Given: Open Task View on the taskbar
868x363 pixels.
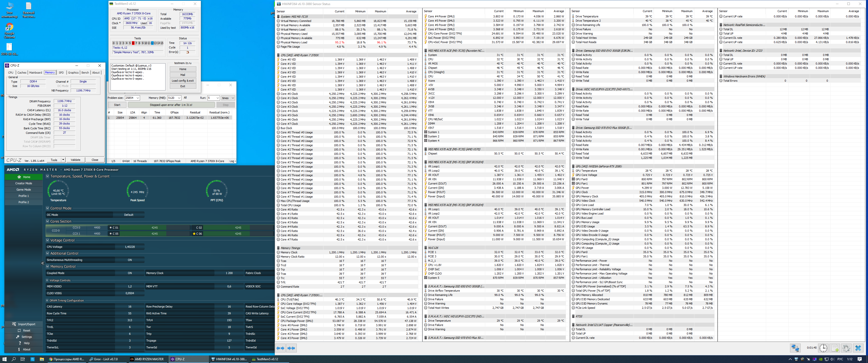Looking at the screenshot, I should click(23, 359).
